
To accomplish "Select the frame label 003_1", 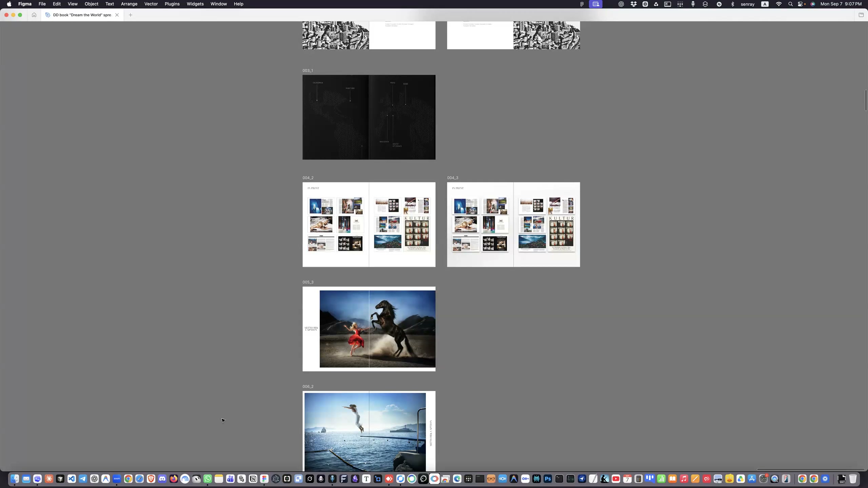I will pos(308,70).
